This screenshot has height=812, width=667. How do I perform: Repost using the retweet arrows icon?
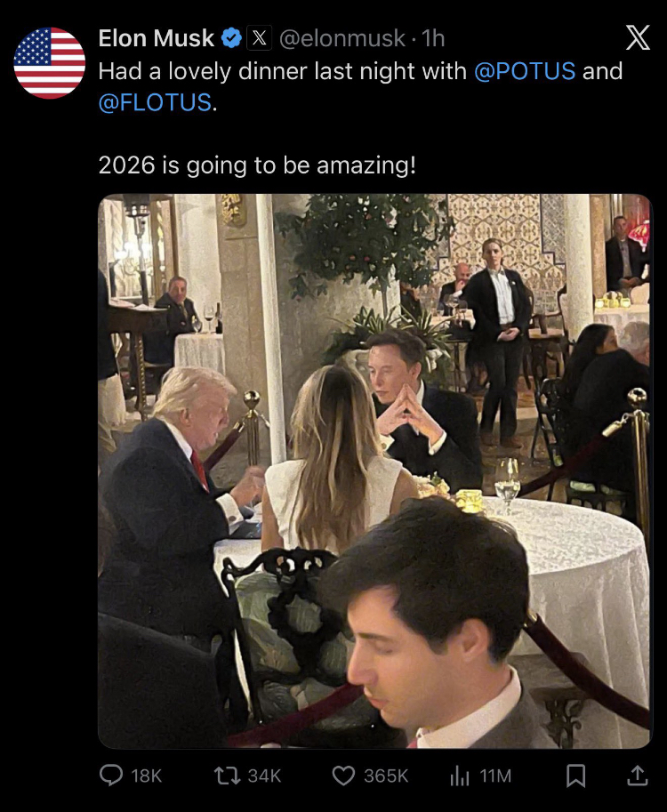pyautogui.click(x=227, y=776)
